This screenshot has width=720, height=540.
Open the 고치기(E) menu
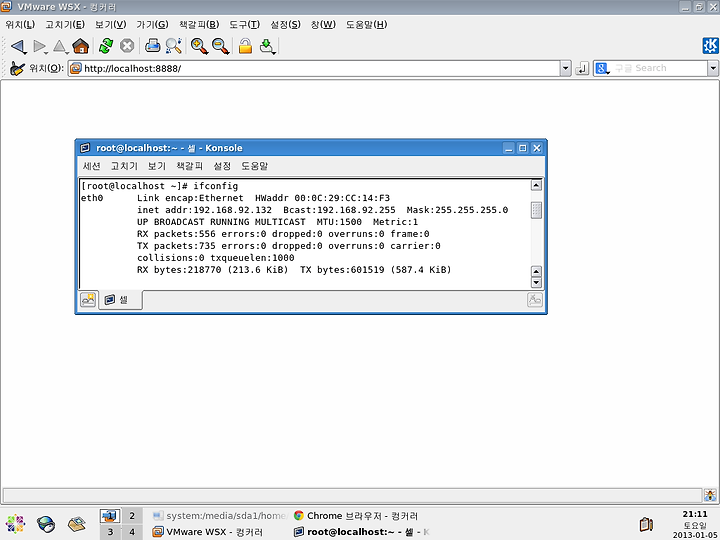tap(65, 24)
